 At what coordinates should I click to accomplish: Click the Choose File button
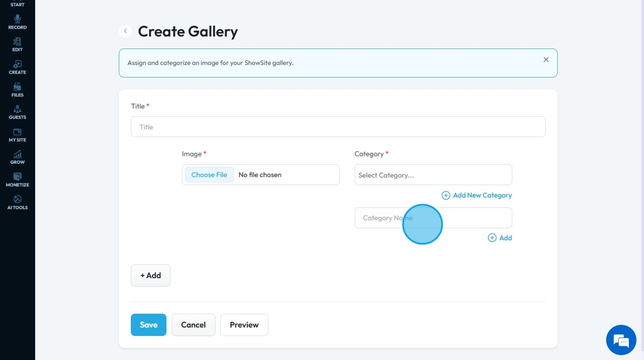tap(209, 175)
